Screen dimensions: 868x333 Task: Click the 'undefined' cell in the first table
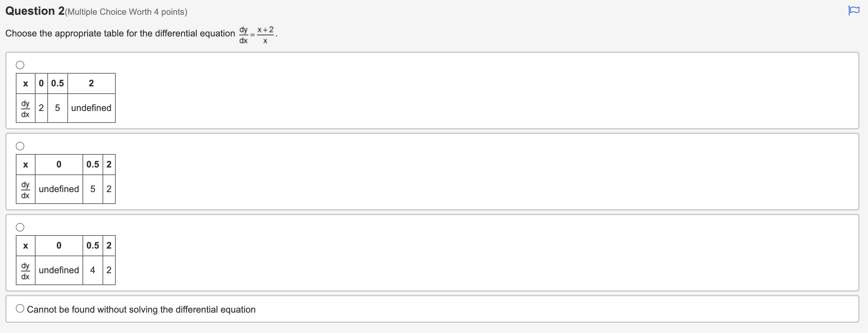click(91, 108)
